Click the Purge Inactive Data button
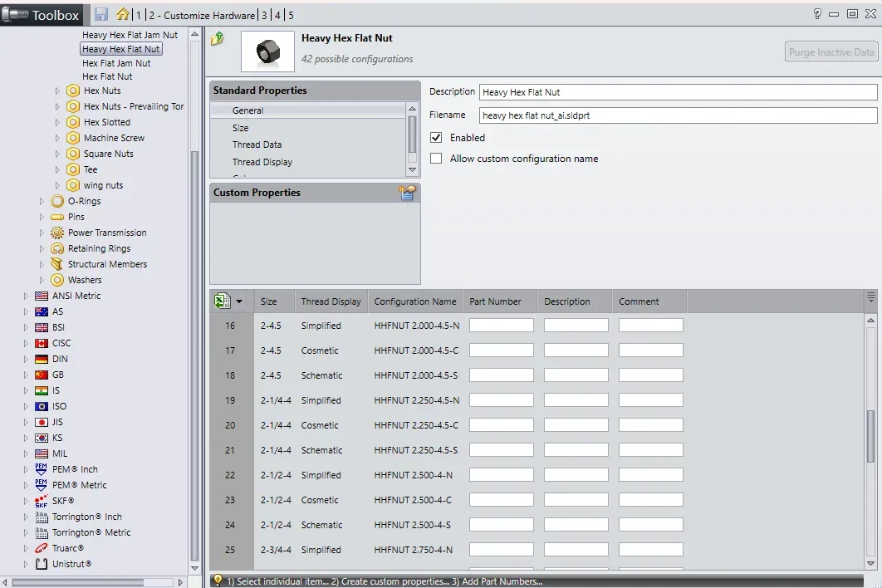 831,51
